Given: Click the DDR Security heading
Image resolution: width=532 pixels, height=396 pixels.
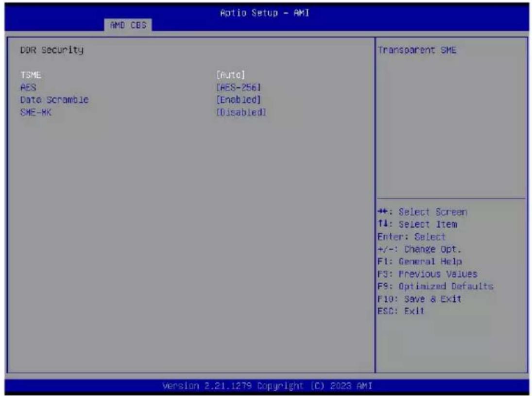Looking at the screenshot, I should [52, 50].
